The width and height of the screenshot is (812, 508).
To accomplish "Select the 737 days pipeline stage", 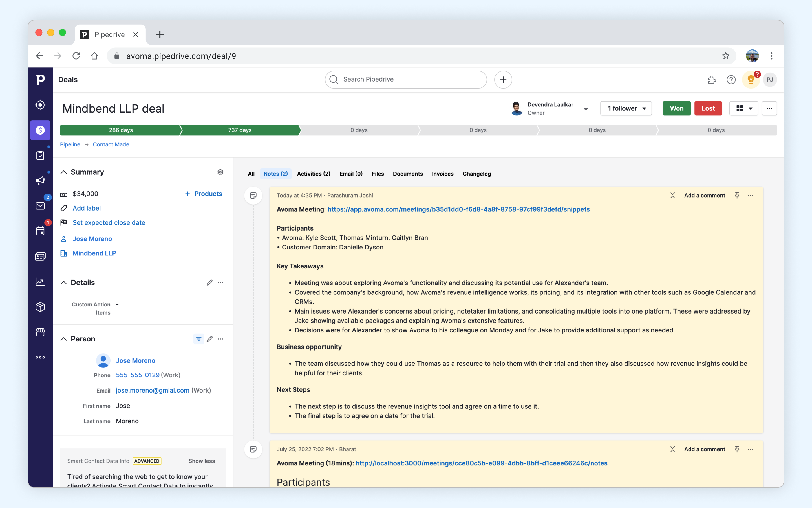I will (240, 130).
